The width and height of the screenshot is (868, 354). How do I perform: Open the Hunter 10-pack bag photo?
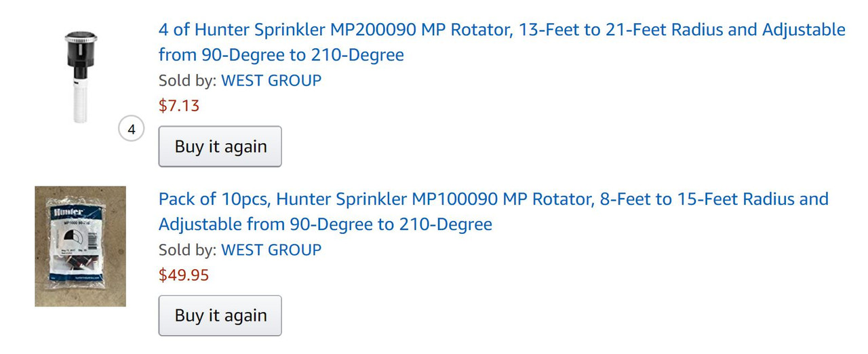coord(80,246)
